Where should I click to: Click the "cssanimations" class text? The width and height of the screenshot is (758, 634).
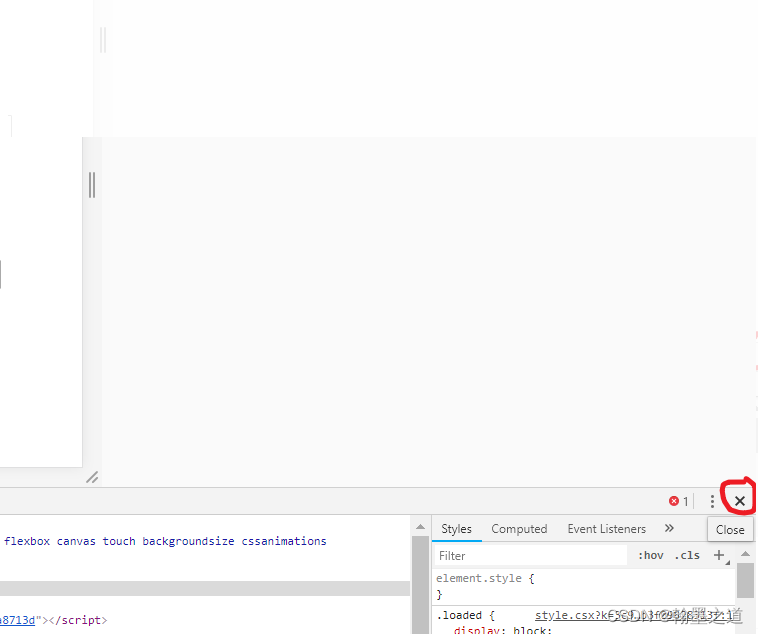click(x=284, y=541)
